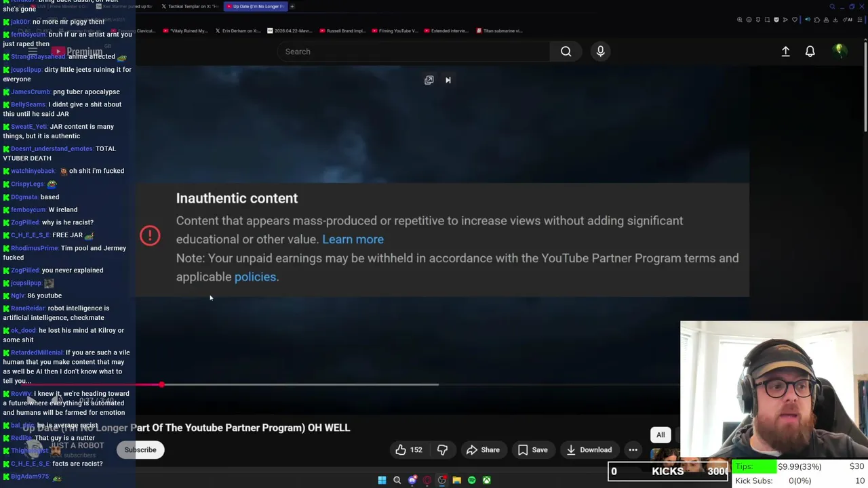This screenshot has height=488, width=868.
Task: Click the video title 'OH WELL' text
Action: [329, 428]
